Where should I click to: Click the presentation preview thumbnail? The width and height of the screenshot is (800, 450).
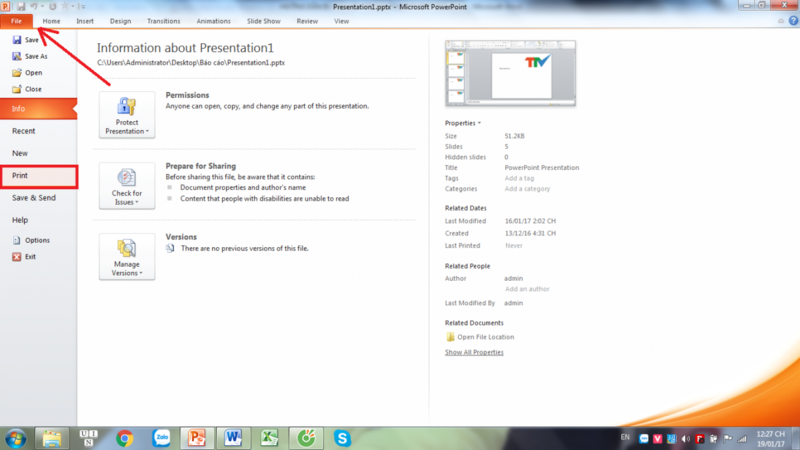pos(510,73)
